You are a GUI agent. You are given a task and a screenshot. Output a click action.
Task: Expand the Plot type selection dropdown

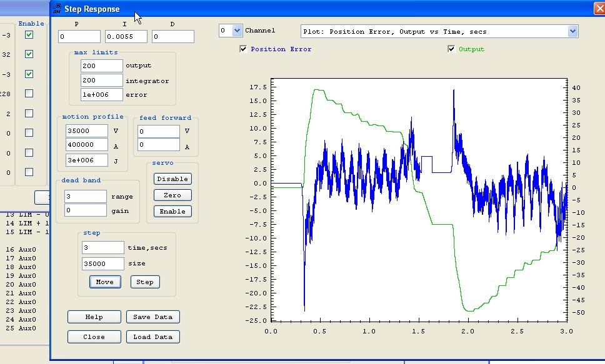tap(572, 31)
